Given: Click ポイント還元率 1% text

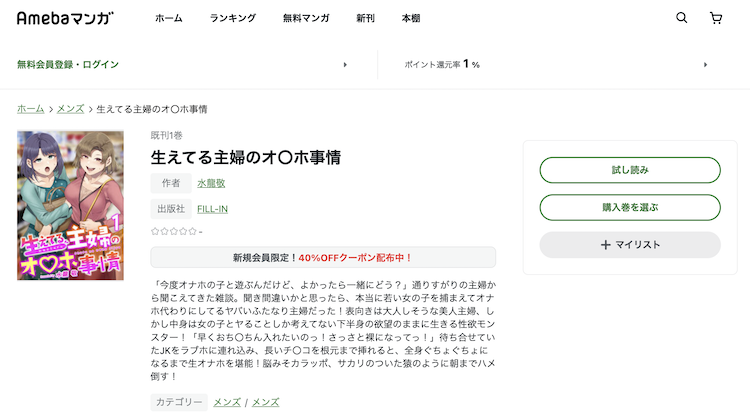Looking at the screenshot, I should click(442, 65).
